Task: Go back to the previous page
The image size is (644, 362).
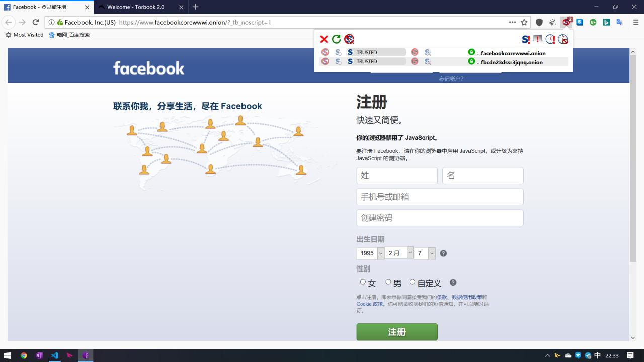Action: (9, 22)
